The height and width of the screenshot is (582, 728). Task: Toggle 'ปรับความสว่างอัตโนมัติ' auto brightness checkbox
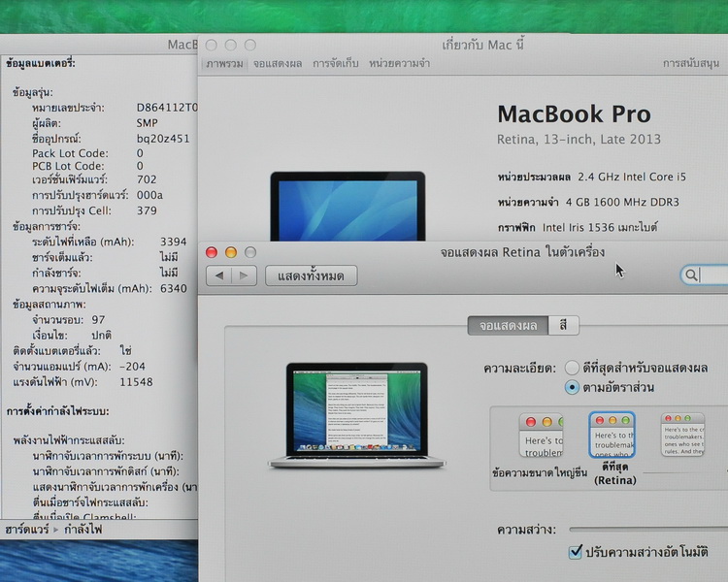pyautogui.click(x=576, y=552)
